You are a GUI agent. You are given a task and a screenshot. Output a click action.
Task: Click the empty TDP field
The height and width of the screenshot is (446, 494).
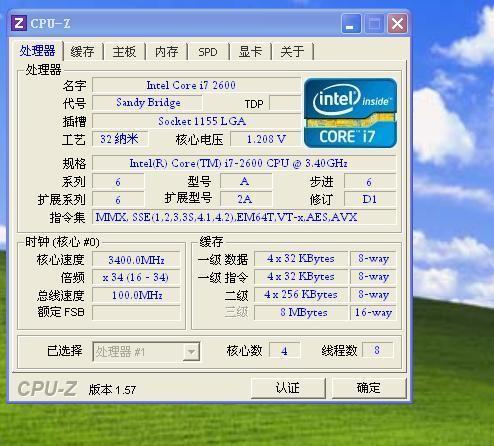click(x=285, y=103)
